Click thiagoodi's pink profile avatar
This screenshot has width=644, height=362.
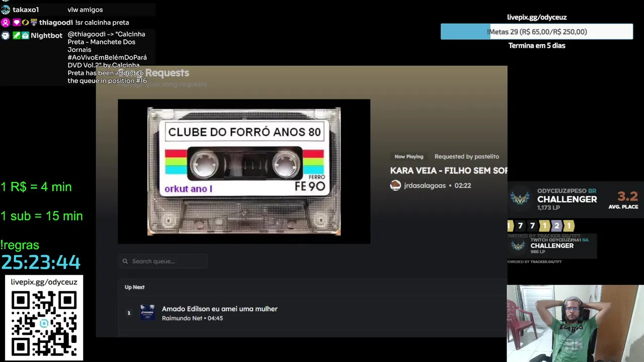point(5,23)
